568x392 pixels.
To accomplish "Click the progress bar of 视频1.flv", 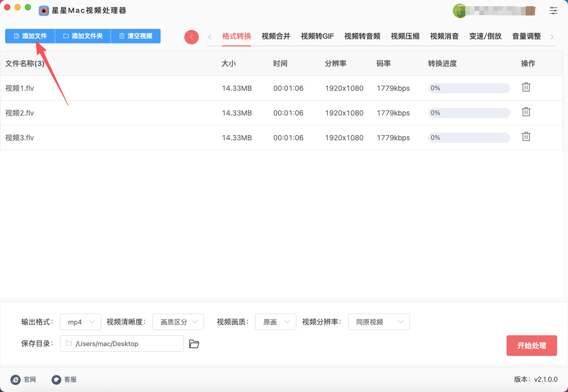I will tap(469, 88).
